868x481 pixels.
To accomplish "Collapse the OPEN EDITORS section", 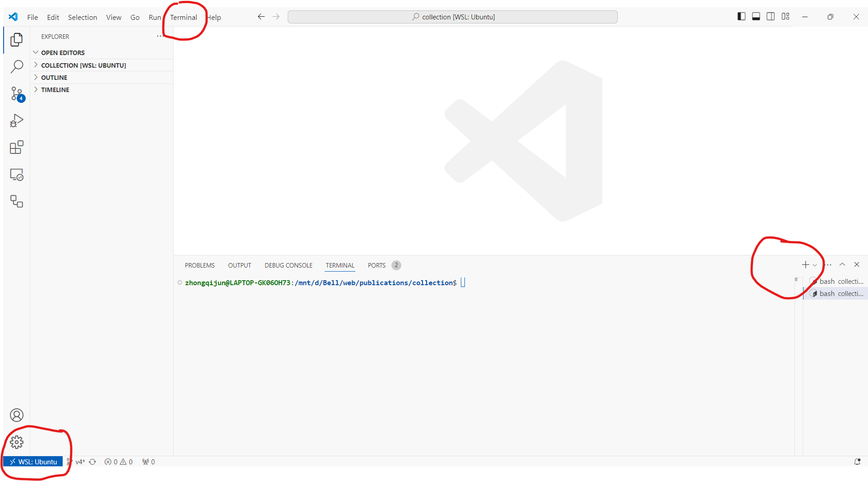I will click(102, 53).
